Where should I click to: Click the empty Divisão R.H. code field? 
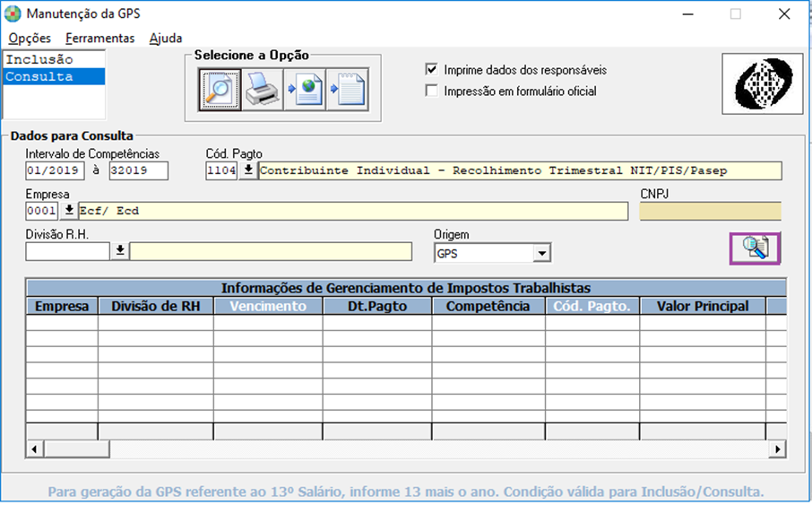pyautogui.click(x=67, y=251)
